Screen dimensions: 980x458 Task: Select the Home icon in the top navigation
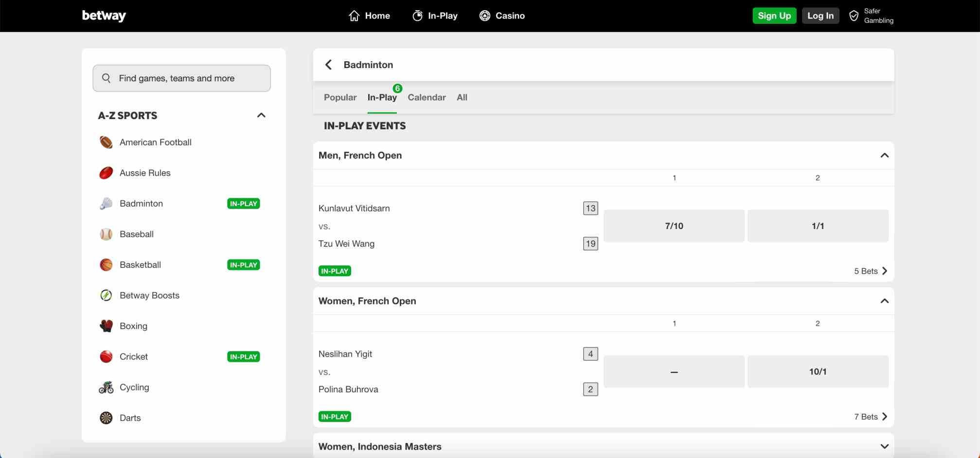pos(354,15)
